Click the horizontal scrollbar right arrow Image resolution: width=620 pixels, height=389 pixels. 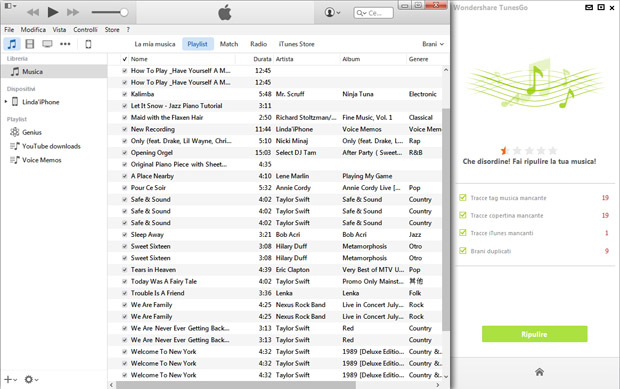tap(438, 385)
